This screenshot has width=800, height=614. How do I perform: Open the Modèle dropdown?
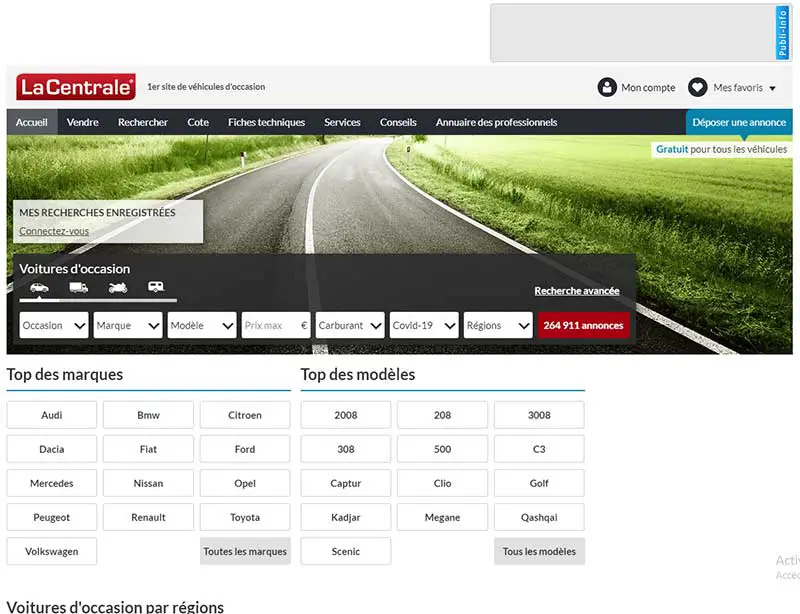click(x=202, y=325)
